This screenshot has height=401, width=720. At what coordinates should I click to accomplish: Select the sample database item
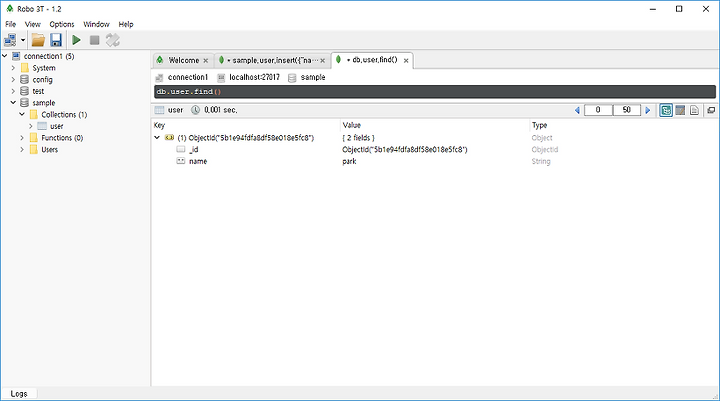pos(44,103)
